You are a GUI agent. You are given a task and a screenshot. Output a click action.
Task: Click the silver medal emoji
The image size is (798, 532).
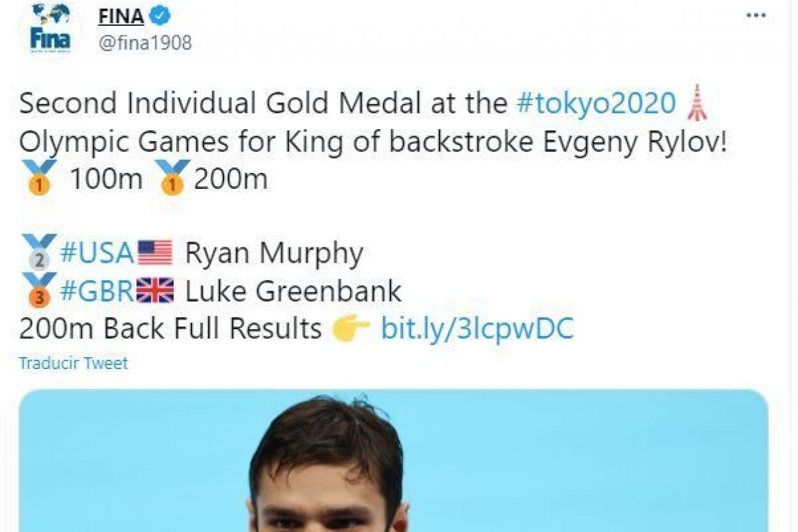pos(39,253)
